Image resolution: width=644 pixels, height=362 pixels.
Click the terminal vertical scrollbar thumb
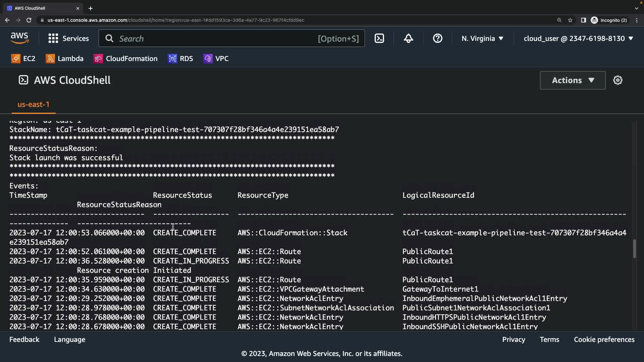tap(634, 249)
